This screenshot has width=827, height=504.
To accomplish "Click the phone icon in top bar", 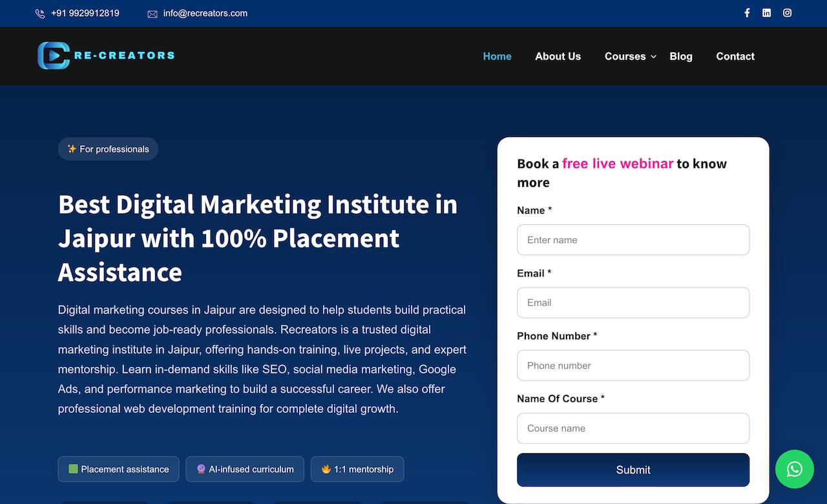I will click(x=40, y=14).
